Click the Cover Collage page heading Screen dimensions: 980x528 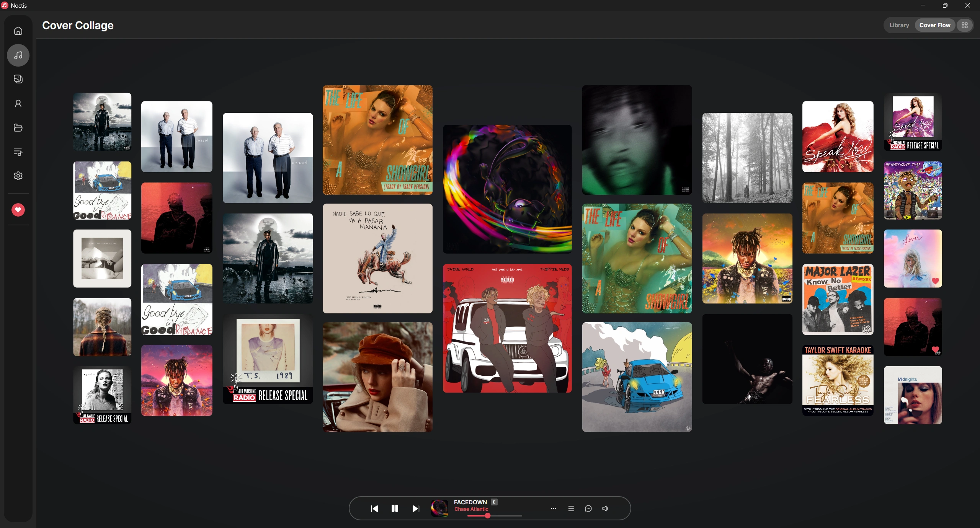78,25
